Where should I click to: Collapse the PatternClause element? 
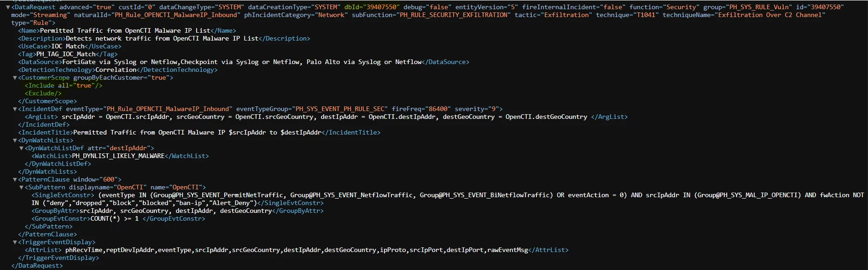click(x=15, y=180)
